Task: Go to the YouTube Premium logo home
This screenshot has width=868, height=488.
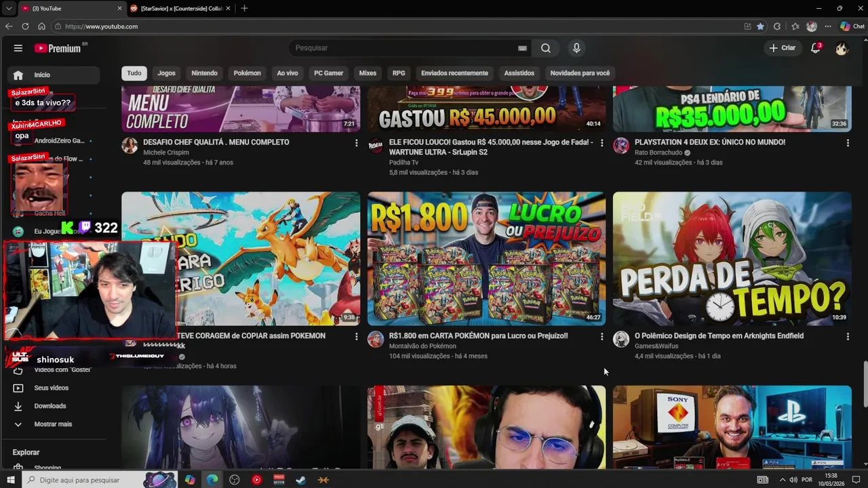Action: [x=58, y=48]
